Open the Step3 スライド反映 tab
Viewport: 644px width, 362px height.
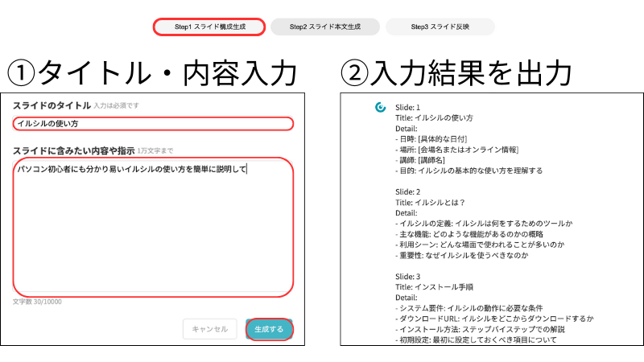[440, 27]
